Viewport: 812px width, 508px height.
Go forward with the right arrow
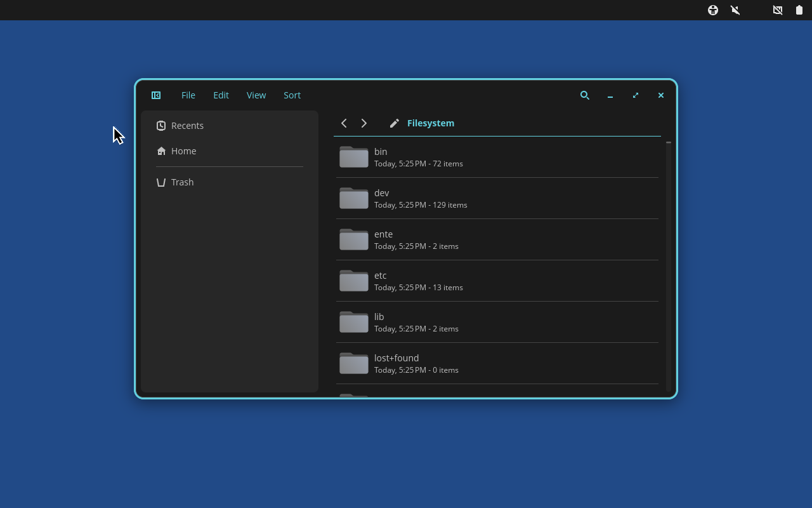(364, 123)
